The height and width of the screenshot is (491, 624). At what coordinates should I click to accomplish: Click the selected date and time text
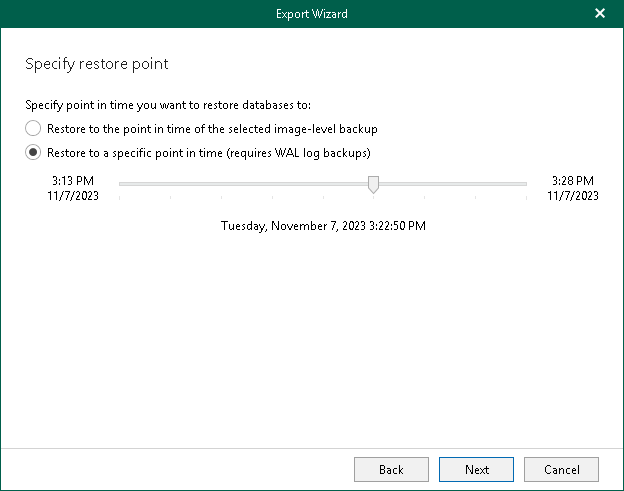click(x=323, y=226)
